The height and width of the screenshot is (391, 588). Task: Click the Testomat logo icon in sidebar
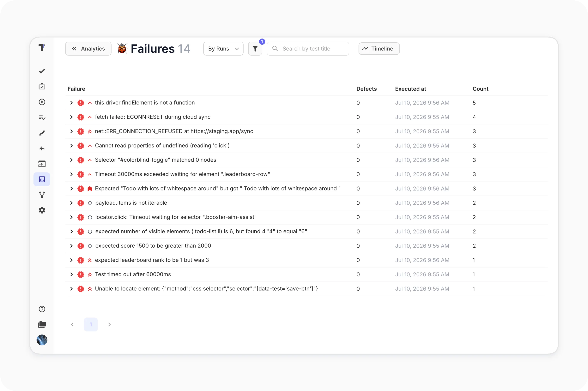pos(42,48)
